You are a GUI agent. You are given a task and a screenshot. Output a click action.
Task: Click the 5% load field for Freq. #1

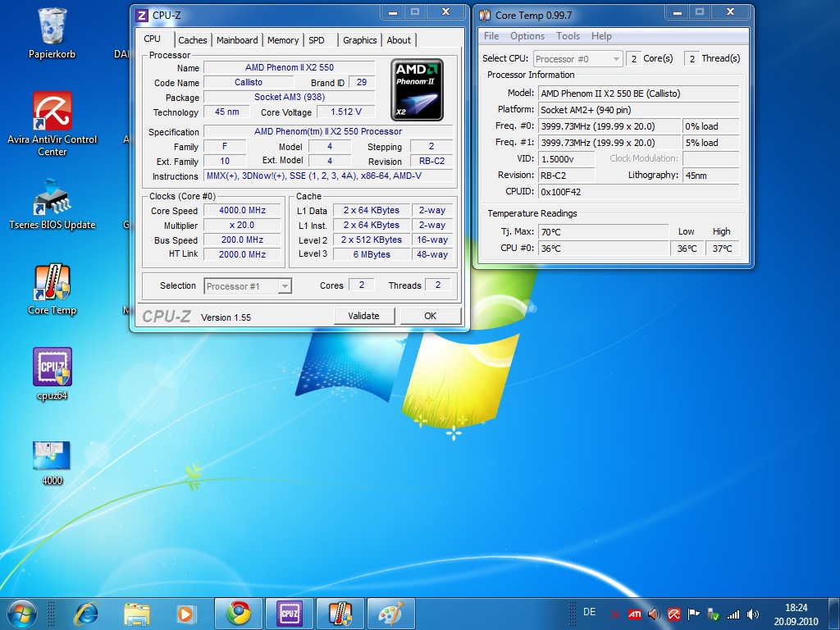[711, 143]
